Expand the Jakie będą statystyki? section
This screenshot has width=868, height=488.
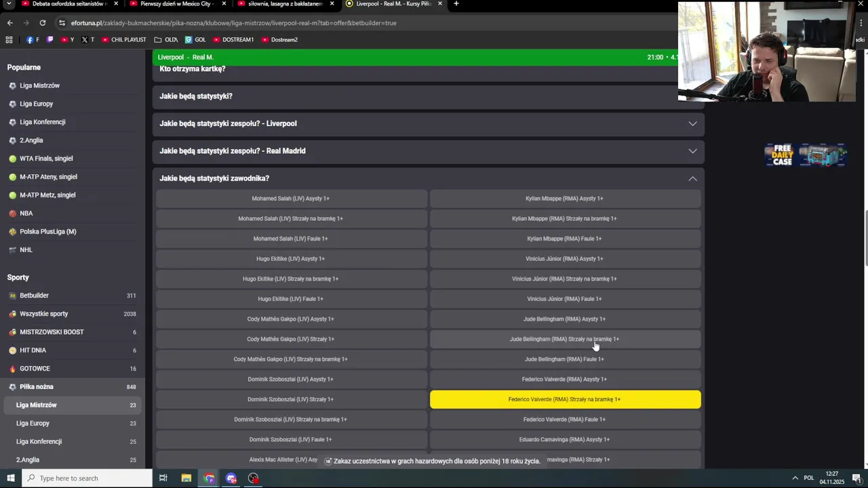429,96
